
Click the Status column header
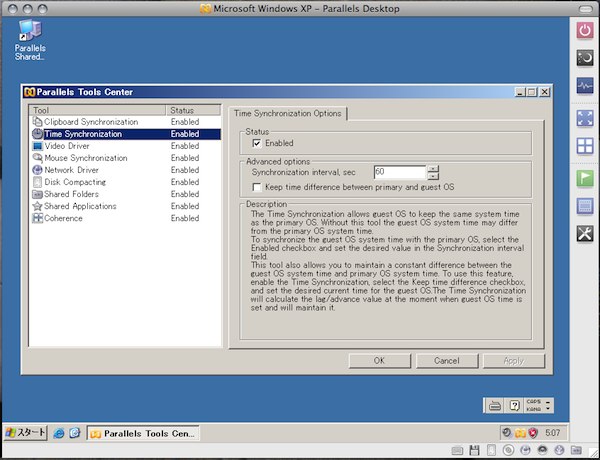point(194,110)
